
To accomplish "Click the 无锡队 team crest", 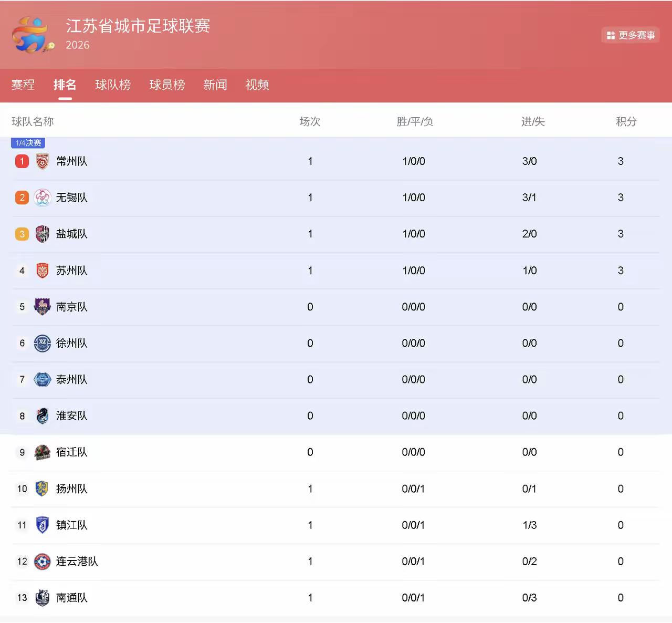I will coord(43,198).
